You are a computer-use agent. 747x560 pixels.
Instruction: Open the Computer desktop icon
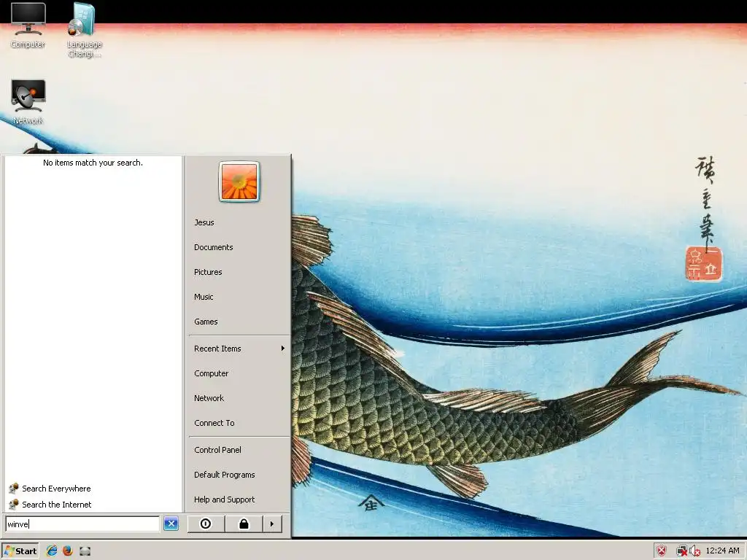pos(28,26)
